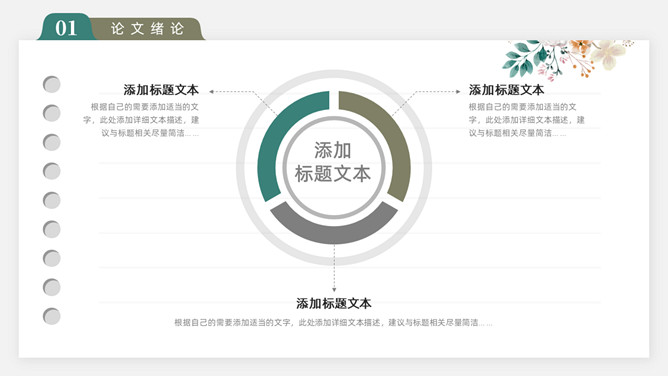Click the bottommost notebook binder hole

click(52, 316)
